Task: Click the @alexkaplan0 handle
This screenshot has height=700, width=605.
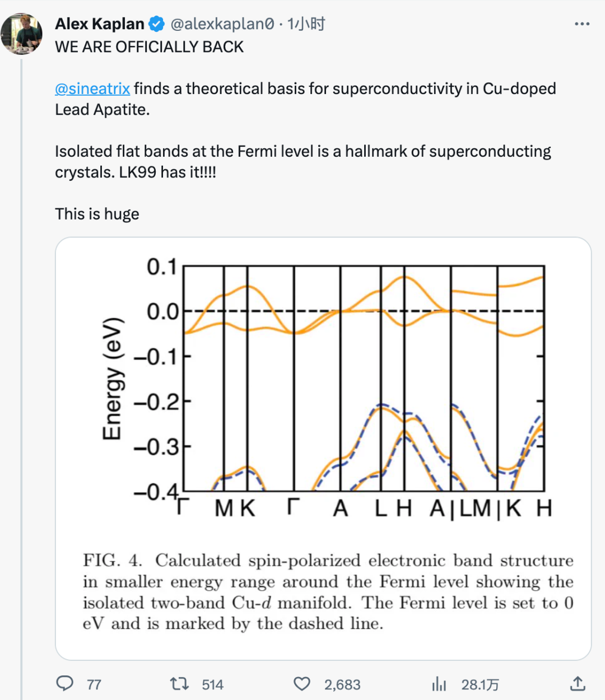Action: point(222,24)
